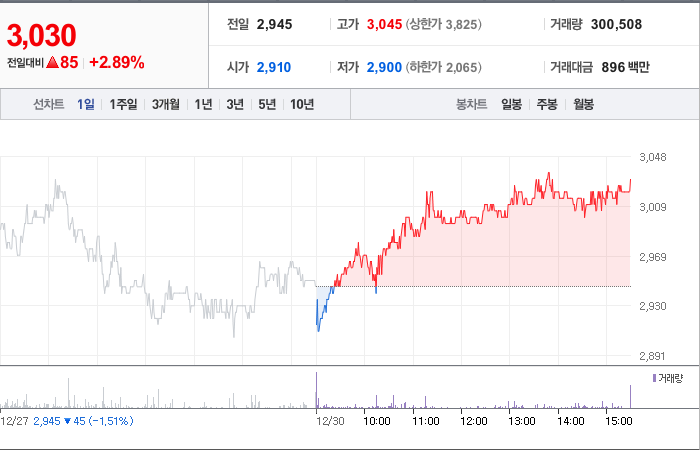The width and height of the screenshot is (700, 450).
Task: Select the 10년 chart range
Action: point(302,104)
